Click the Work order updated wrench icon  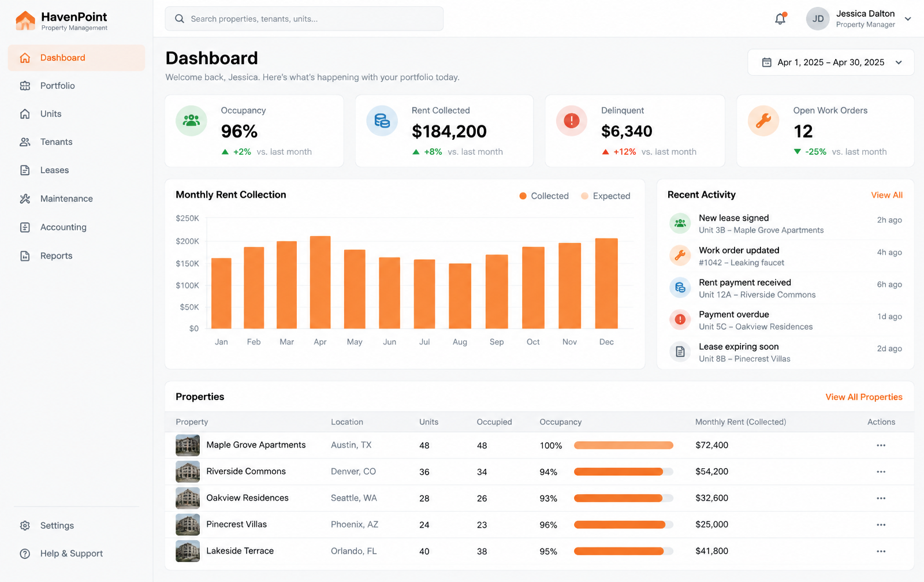click(x=680, y=255)
